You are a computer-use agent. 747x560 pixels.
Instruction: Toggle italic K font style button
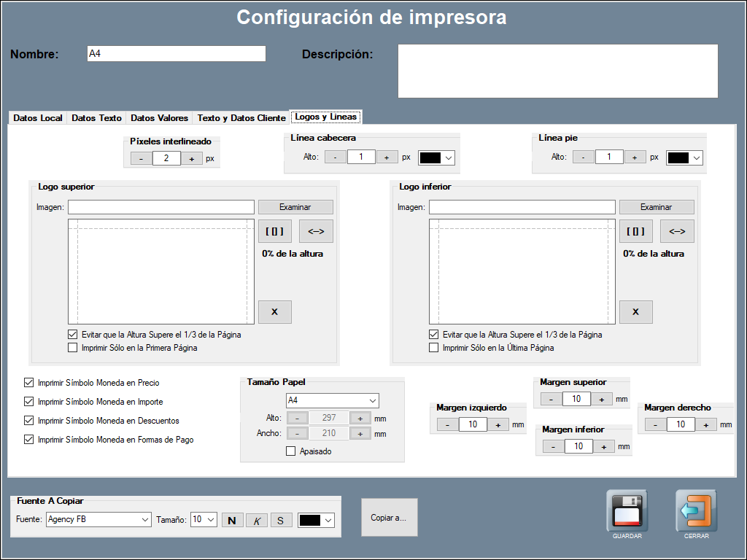pyautogui.click(x=257, y=520)
